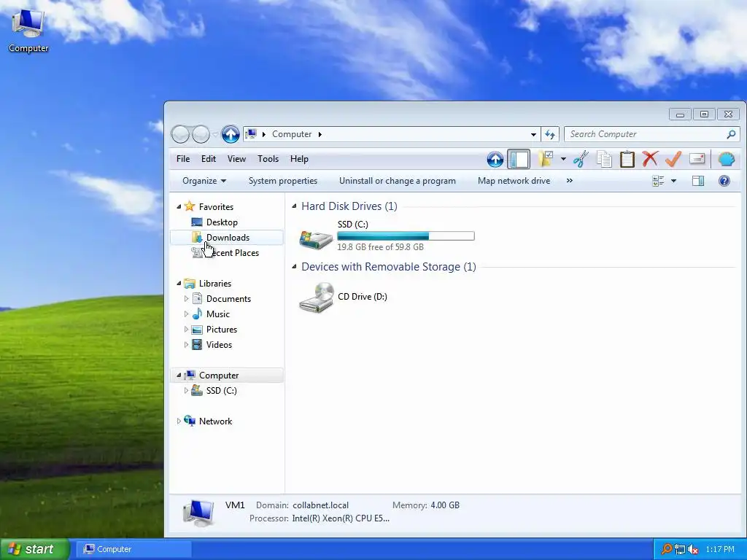
Task: Click the Favorites star heading
Action: click(x=209, y=206)
